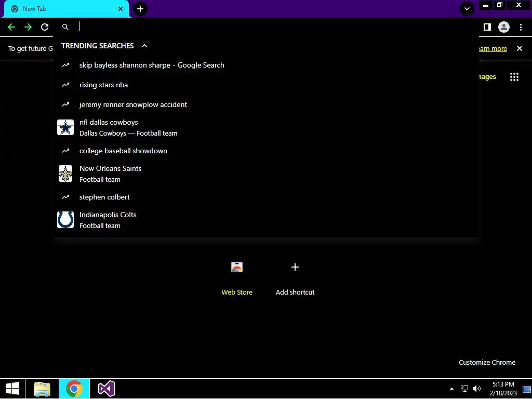Open the clock showing 5:13 PM
Screen dimensions: 532x399
pyautogui.click(x=503, y=389)
